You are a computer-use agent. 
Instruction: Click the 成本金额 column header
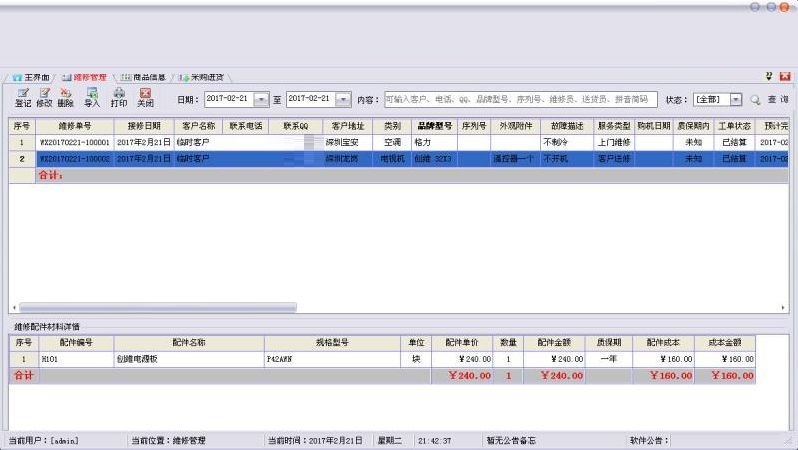725,343
